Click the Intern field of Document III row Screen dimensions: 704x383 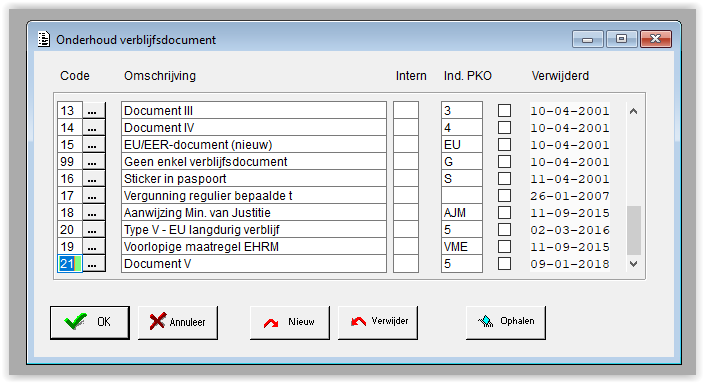406,110
